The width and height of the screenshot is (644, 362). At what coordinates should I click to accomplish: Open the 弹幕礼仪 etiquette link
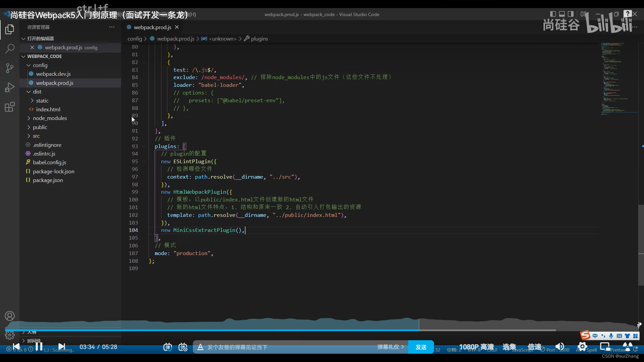391,347
